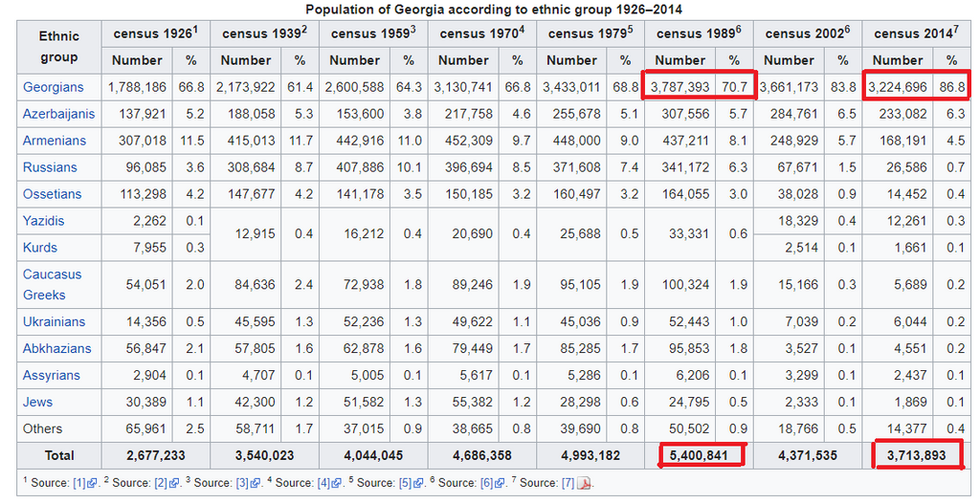This screenshot has height=504, width=980.
Task: Click the Armenians 1979 value 448,000
Action: coord(576,141)
